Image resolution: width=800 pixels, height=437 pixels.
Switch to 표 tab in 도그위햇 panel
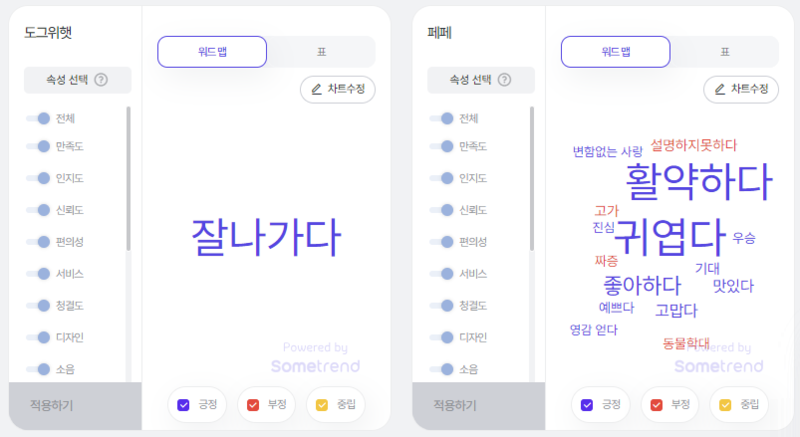[x=321, y=52]
